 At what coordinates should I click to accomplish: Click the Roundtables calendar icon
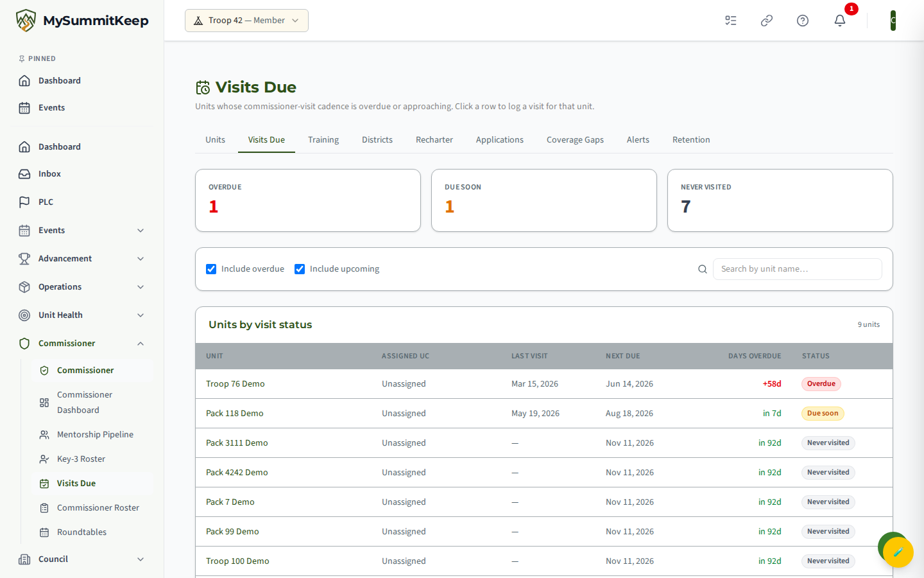coord(44,532)
